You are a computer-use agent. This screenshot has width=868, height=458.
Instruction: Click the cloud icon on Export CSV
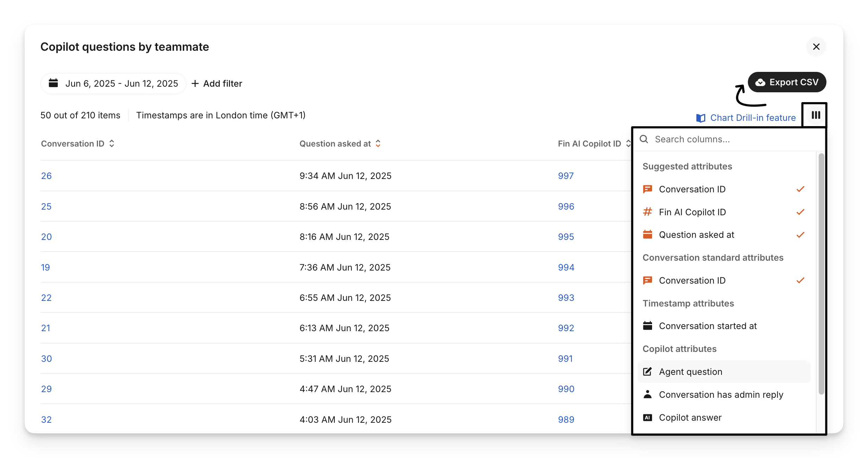760,82
